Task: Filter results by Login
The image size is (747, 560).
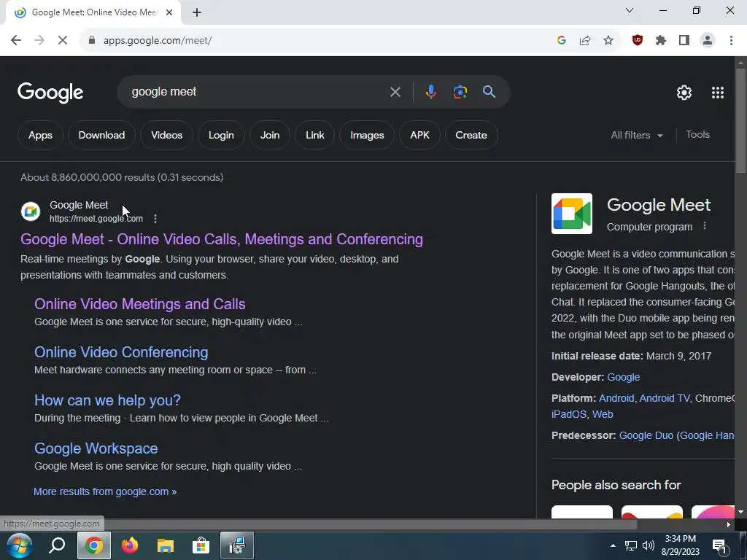Action: [221, 135]
